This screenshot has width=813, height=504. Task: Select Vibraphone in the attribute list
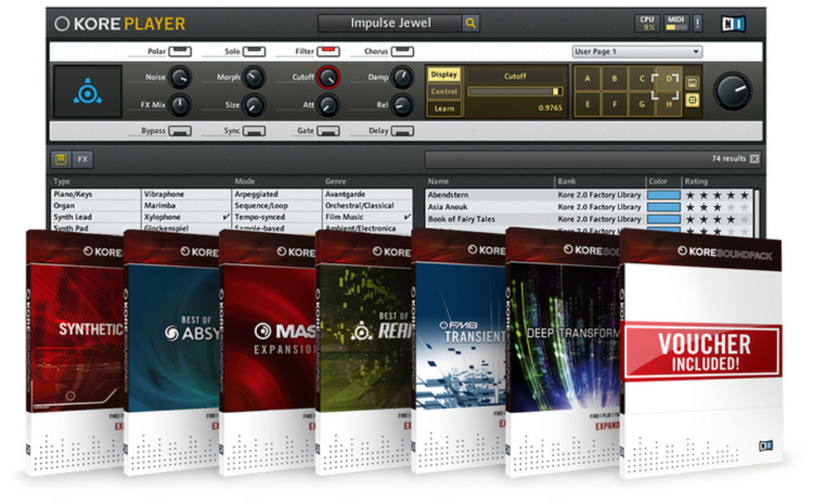click(186, 194)
